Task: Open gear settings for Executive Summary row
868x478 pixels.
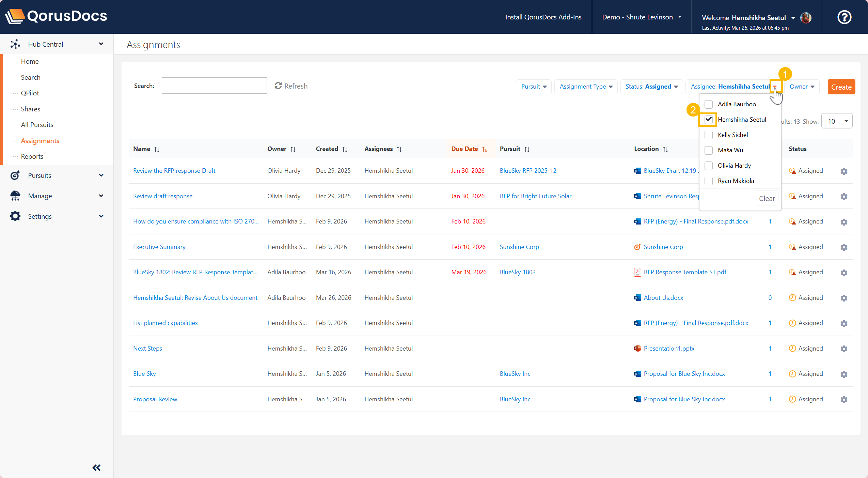Action: (x=843, y=247)
